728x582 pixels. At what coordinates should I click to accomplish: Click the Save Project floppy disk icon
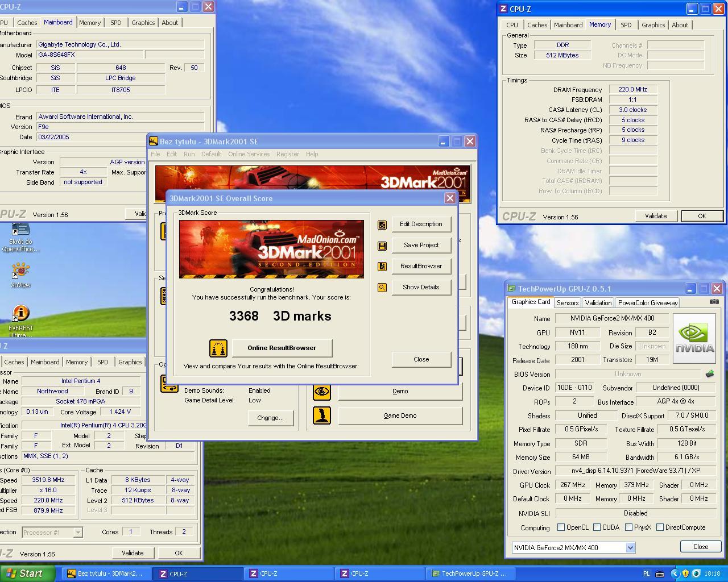(x=382, y=246)
